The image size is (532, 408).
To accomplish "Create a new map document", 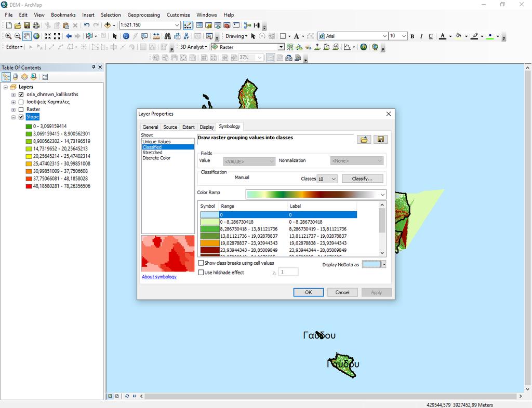I will point(9,25).
